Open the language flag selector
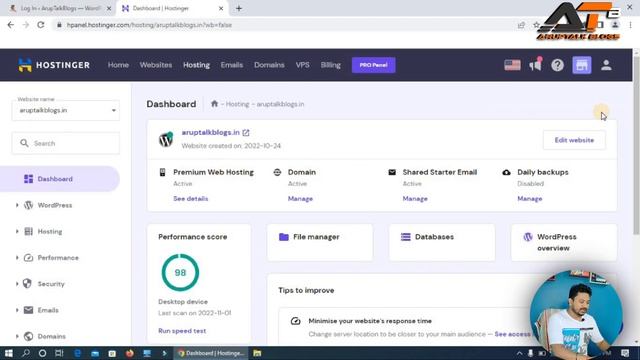640x360 pixels. click(512, 65)
